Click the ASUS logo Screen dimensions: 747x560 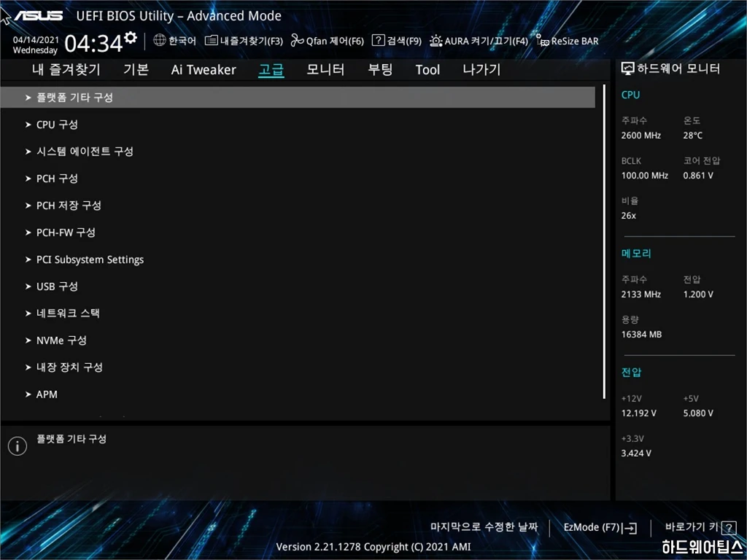[x=38, y=16]
